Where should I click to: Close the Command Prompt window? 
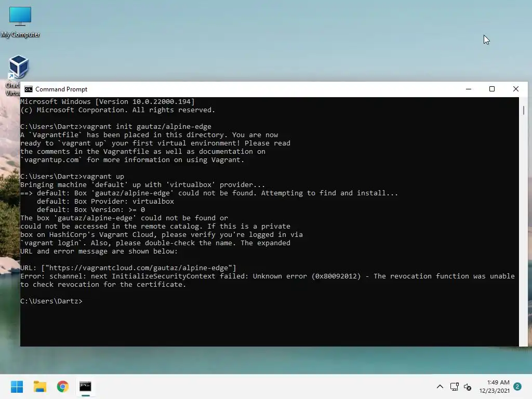point(516,89)
